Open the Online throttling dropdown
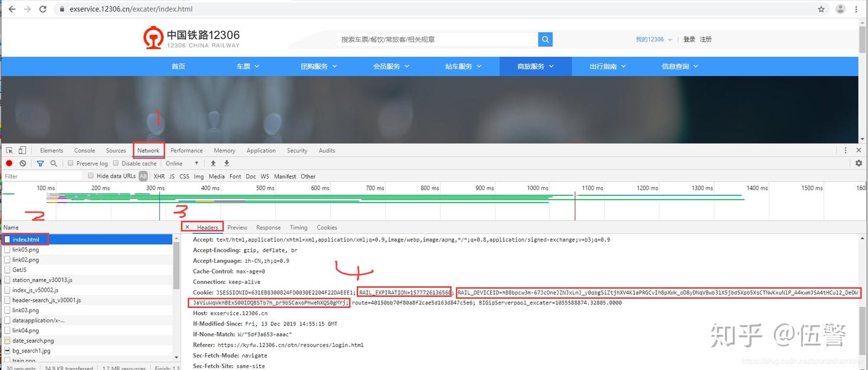868x370 pixels. click(180, 163)
